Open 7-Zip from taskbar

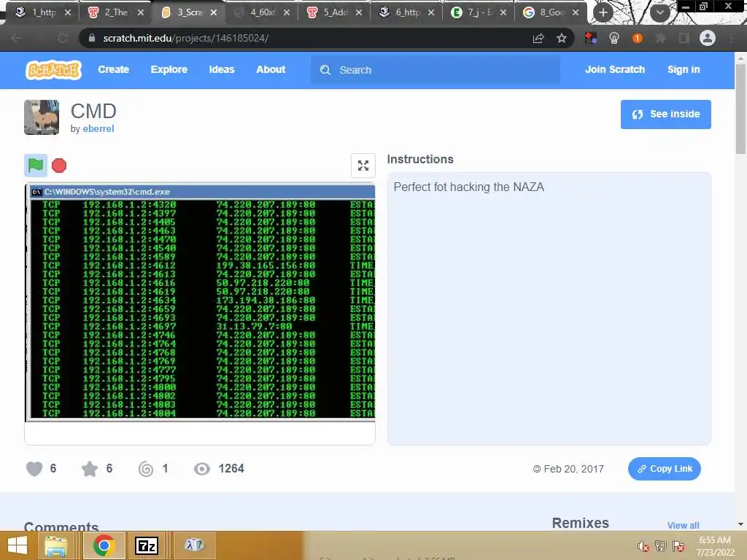click(146, 545)
